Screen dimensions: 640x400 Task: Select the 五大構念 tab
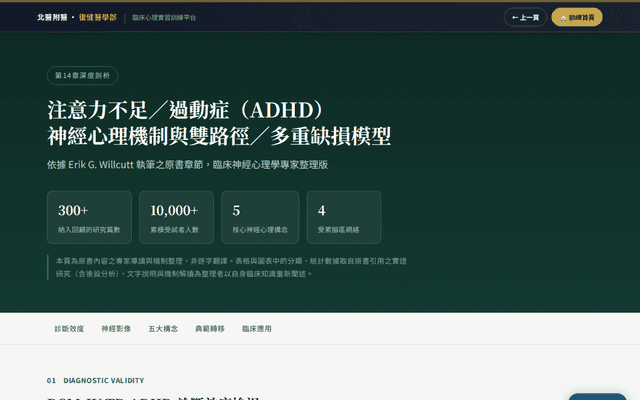tap(163, 329)
